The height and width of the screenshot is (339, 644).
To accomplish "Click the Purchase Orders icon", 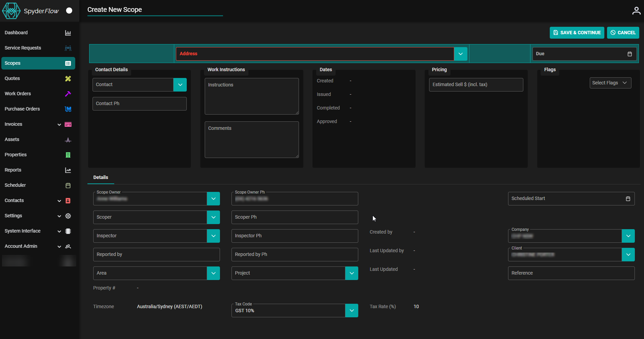I will tap(68, 109).
